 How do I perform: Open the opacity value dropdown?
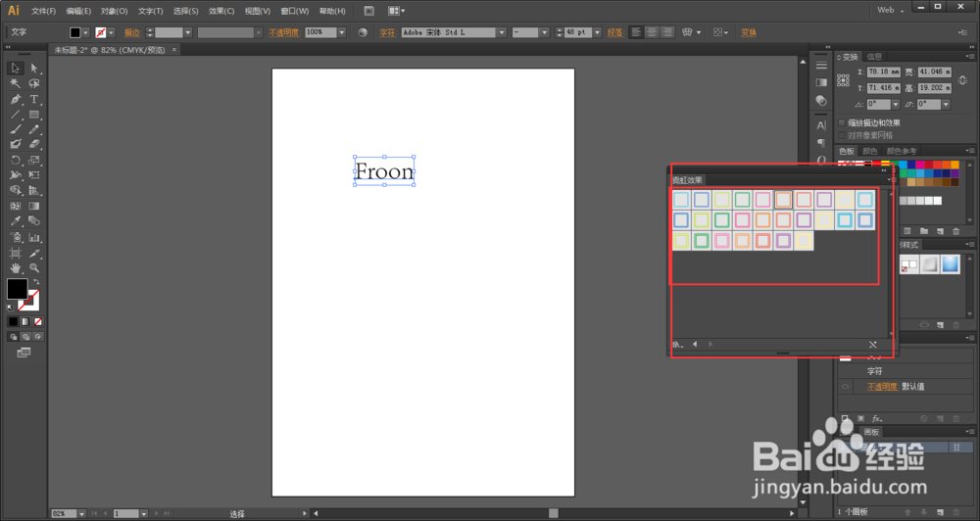342,32
